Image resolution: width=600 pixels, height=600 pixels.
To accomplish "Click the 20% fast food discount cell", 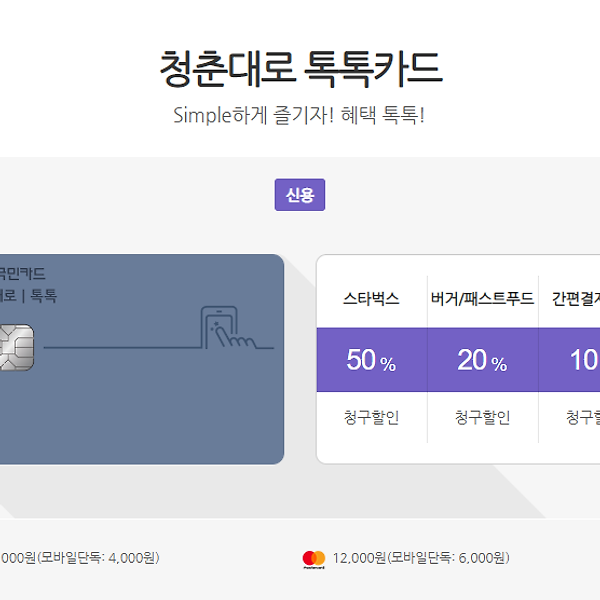I will click(482, 361).
